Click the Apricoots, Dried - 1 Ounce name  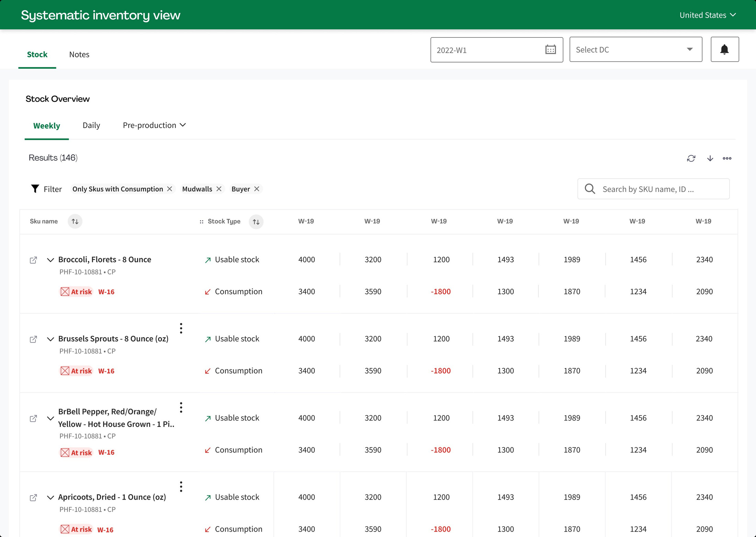point(112,497)
